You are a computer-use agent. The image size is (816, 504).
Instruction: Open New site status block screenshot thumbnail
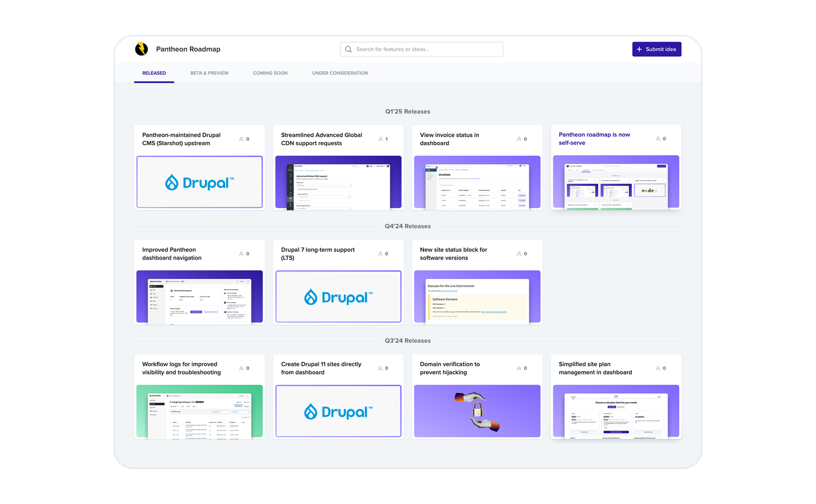point(477,297)
